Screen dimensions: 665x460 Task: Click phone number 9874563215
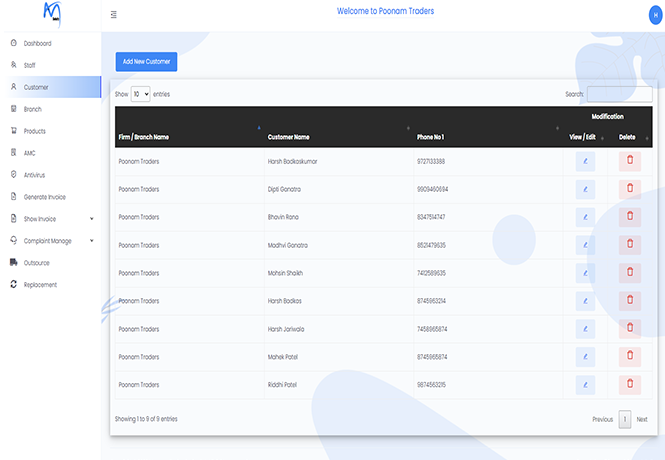tap(431, 385)
